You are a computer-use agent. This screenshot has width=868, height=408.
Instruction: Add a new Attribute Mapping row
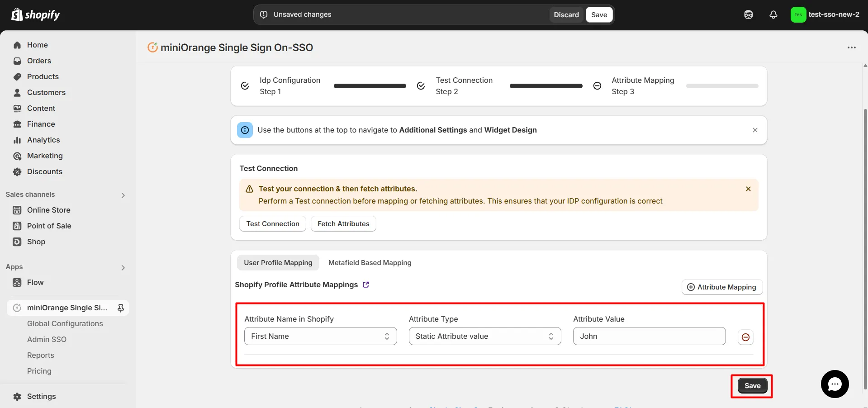pos(722,287)
